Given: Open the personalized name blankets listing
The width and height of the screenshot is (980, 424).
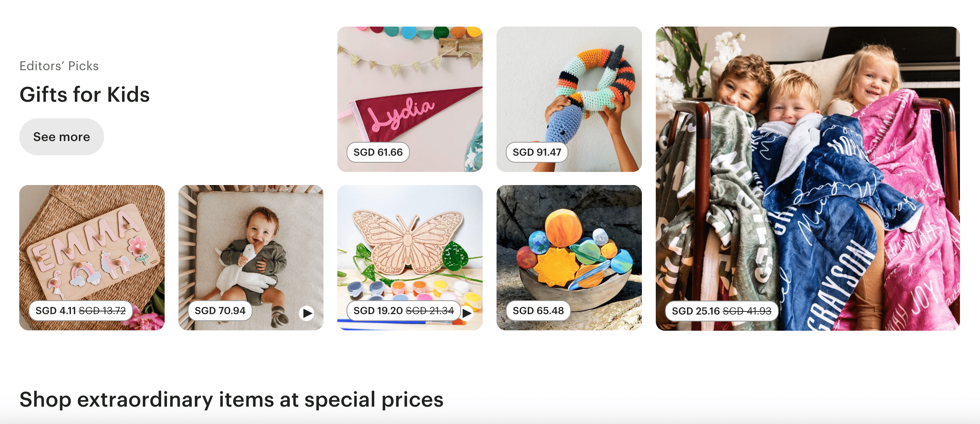Looking at the screenshot, I should (808, 178).
